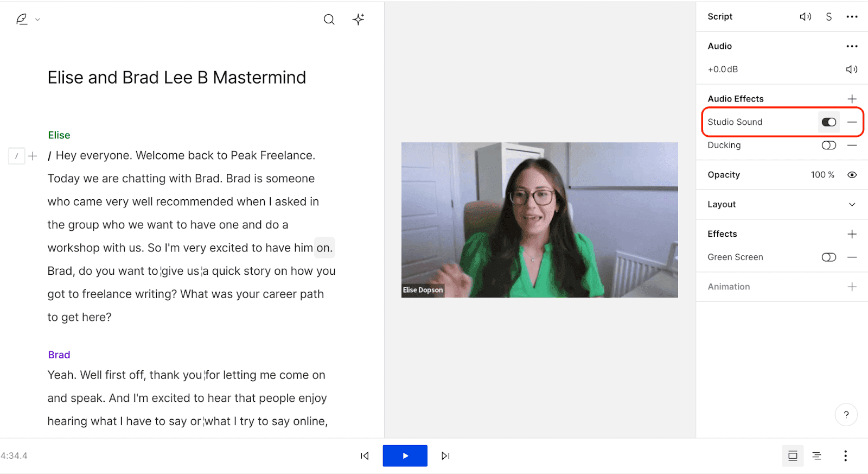Screen dimensions: 868x474
Task: Expand the Layout section chevron
Action: (852, 205)
